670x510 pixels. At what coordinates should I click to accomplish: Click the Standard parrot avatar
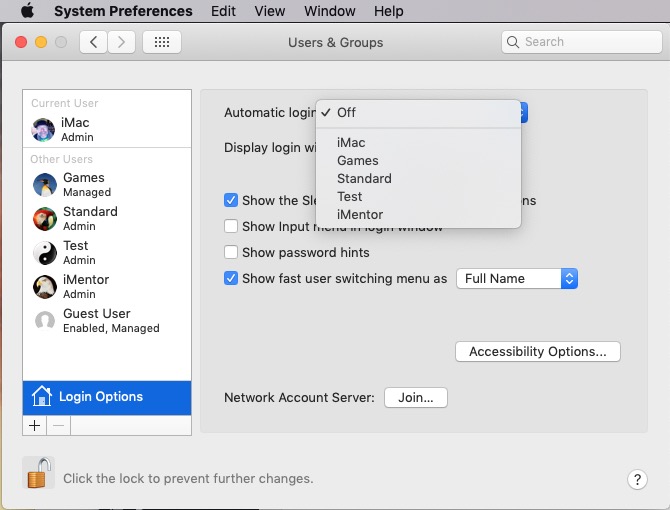point(45,219)
